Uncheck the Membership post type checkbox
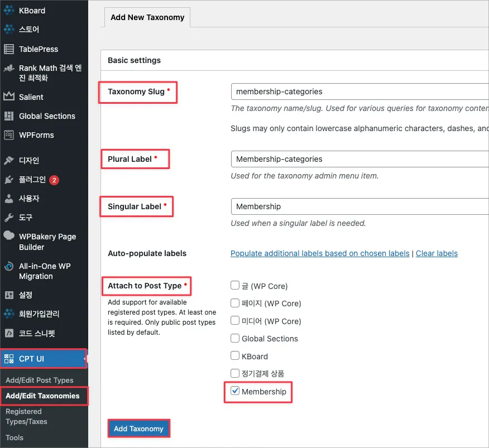The image size is (489, 448). pyautogui.click(x=235, y=391)
